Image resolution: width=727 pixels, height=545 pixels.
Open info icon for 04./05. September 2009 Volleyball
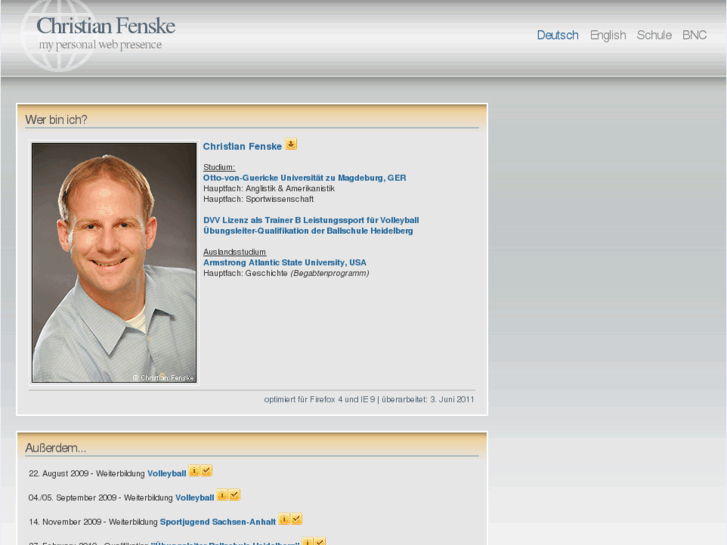coord(222,495)
